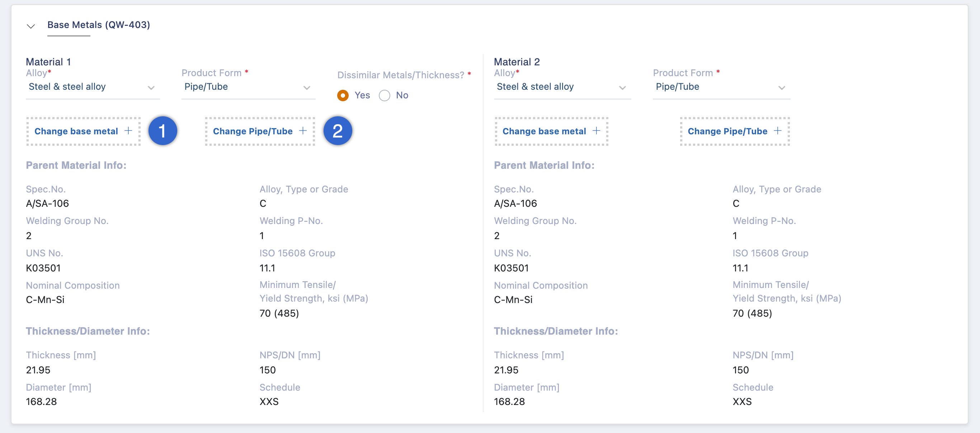Open the Base Metals (QW-403) section tab

coord(99,25)
